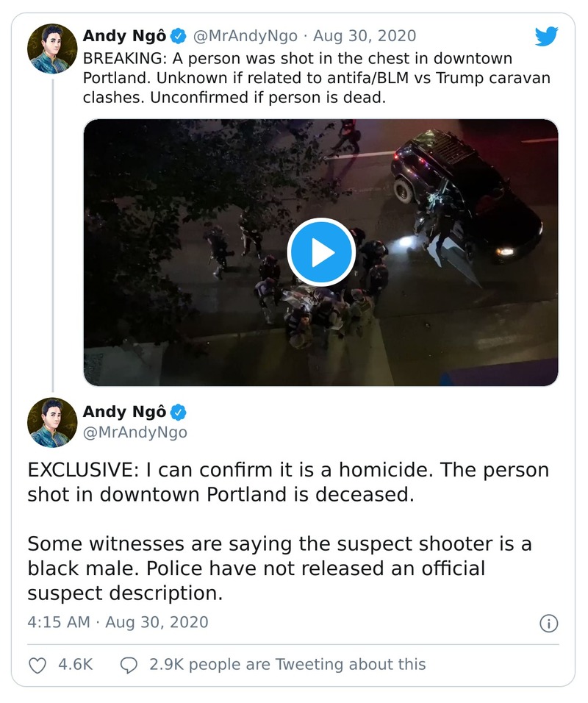Click the verified badge in the lower tweet
588x703 pixels.
[178, 412]
